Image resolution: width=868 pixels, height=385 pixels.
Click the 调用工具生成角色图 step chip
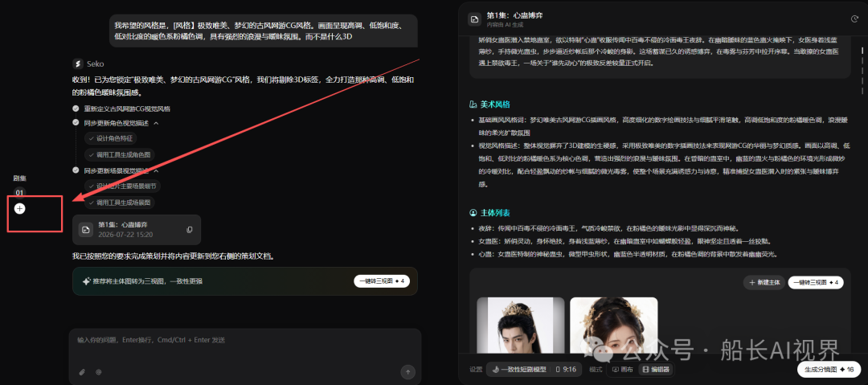119,154
